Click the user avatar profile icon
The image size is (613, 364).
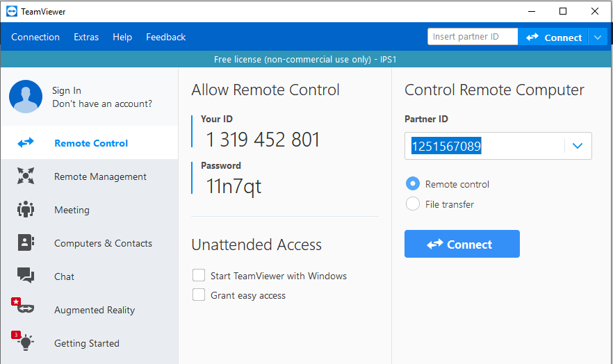(26, 97)
